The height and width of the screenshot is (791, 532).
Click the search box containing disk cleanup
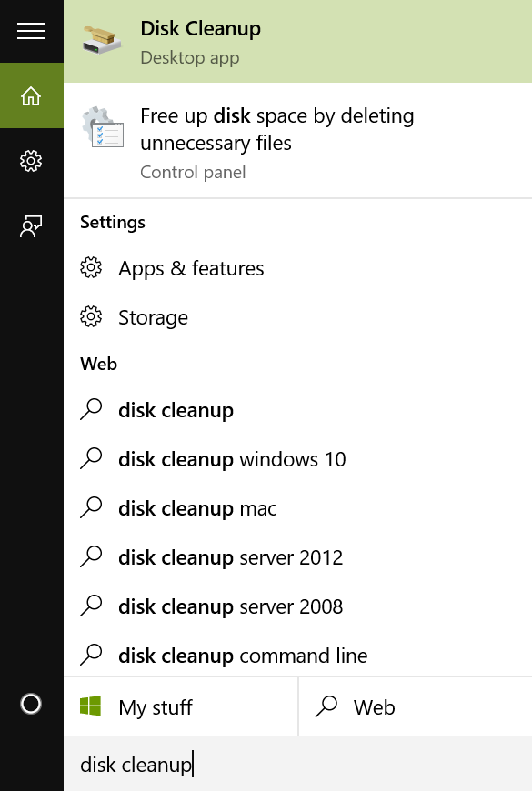(297, 764)
